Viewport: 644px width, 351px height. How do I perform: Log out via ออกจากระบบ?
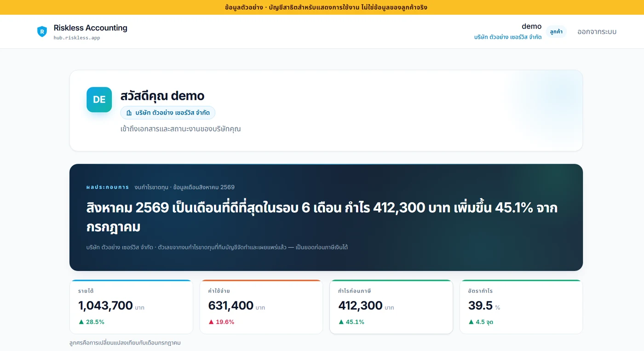pyautogui.click(x=597, y=32)
